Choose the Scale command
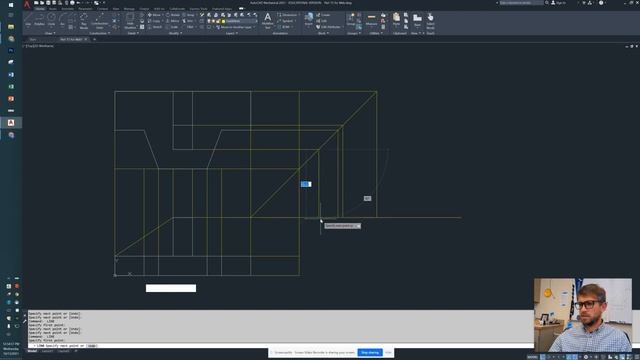640x360 pixels. coord(172,27)
